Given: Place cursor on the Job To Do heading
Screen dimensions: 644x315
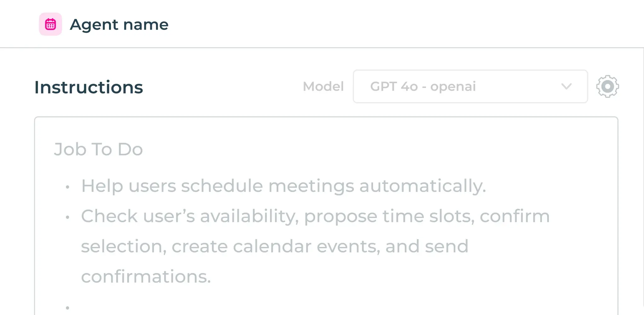Looking at the screenshot, I should [x=98, y=149].
